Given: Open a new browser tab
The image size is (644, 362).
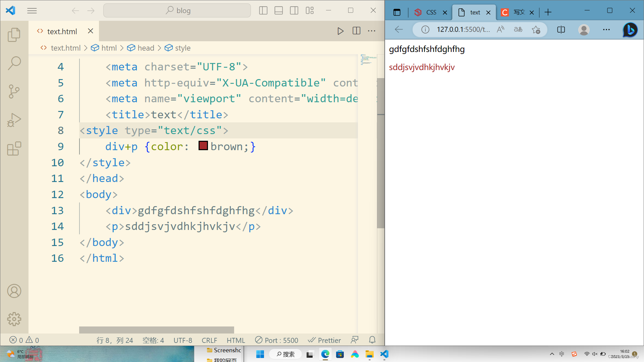Looking at the screenshot, I should [x=548, y=12].
